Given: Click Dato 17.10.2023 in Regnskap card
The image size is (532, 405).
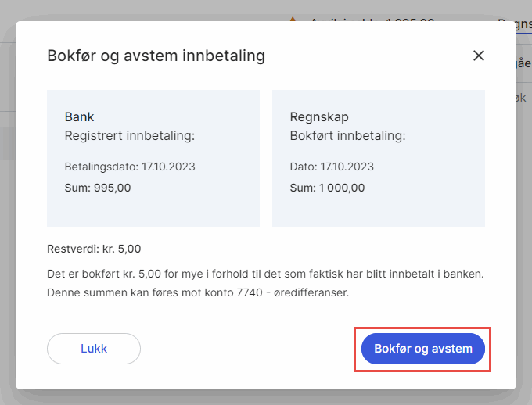Looking at the screenshot, I should point(332,167).
